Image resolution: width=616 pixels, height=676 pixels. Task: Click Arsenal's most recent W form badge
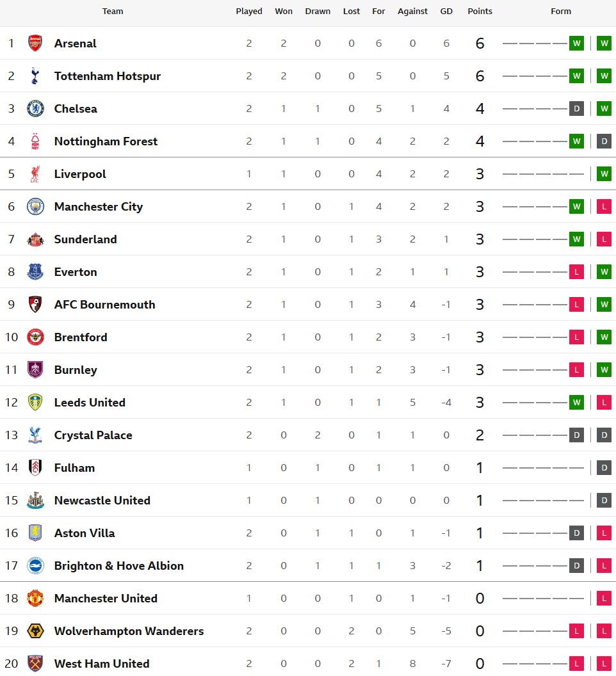[604, 43]
